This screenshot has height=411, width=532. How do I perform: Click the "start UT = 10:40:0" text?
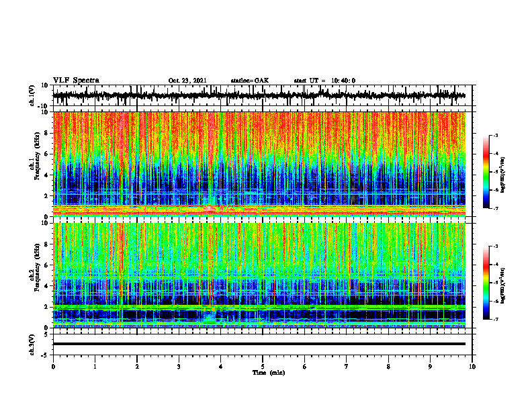coord(324,81)
